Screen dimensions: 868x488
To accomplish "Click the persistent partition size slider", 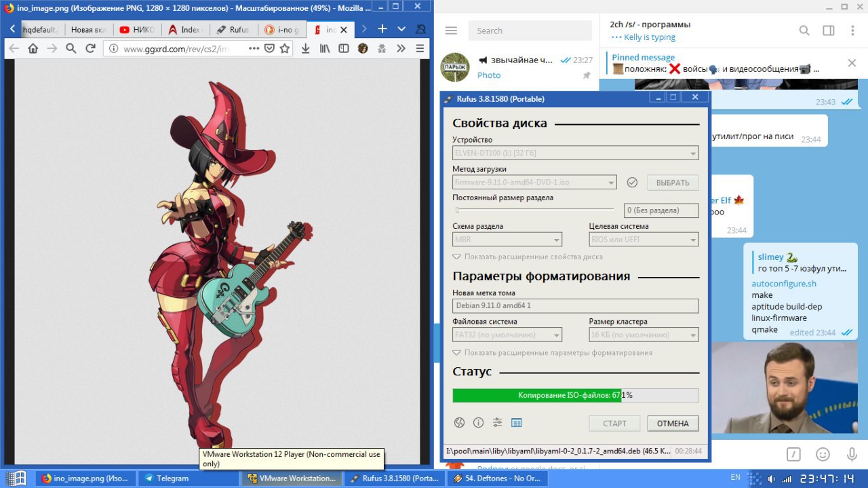I will coord(534,210).
